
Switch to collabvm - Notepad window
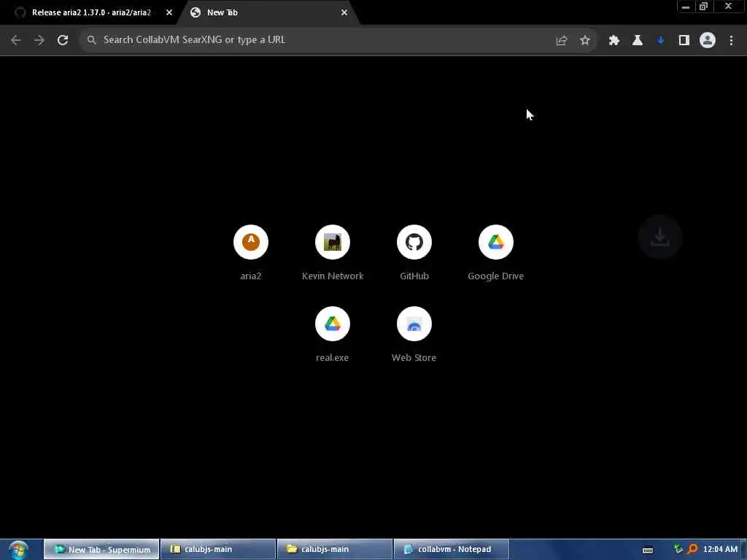[x=452, y=550]
